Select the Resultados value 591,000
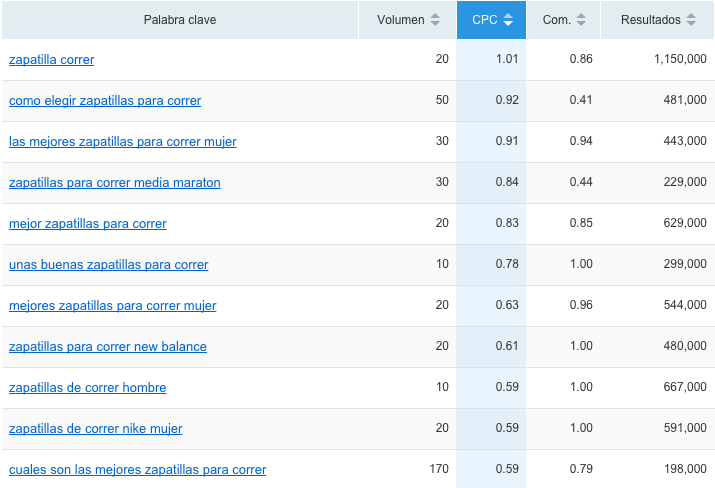This screenshot has height=488, width=715. click(685, 428)
